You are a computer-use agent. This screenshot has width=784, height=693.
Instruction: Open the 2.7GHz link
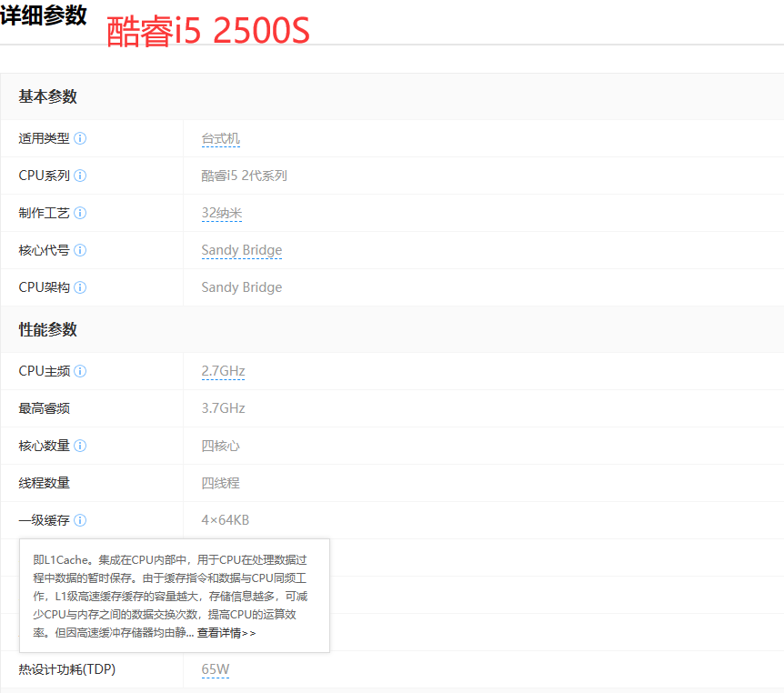tap(223, 371)
